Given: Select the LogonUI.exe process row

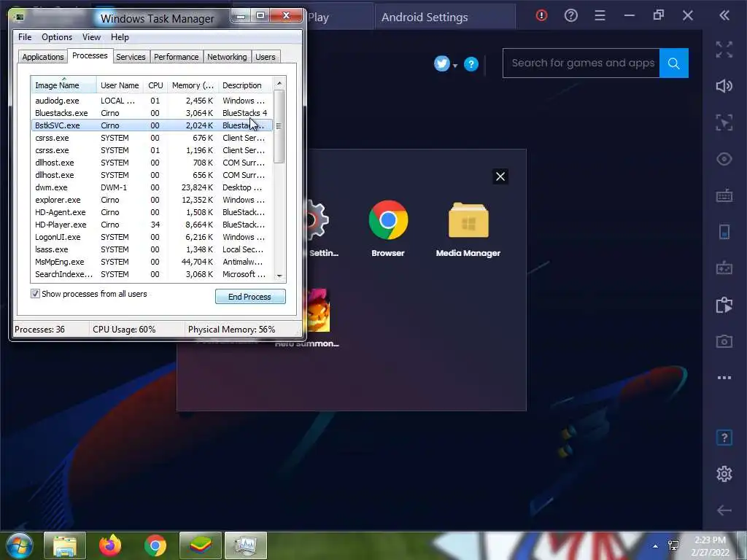Looking at the screenshot, I should coord(152,237).
